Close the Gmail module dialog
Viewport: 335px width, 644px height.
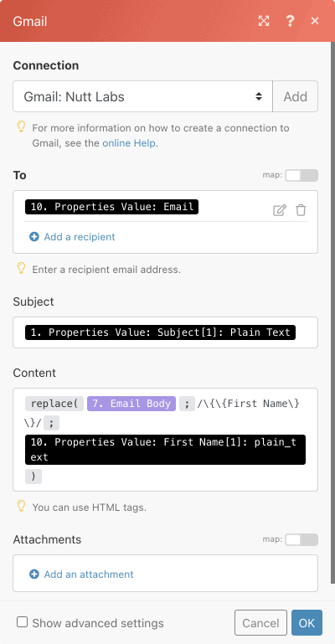315,21
